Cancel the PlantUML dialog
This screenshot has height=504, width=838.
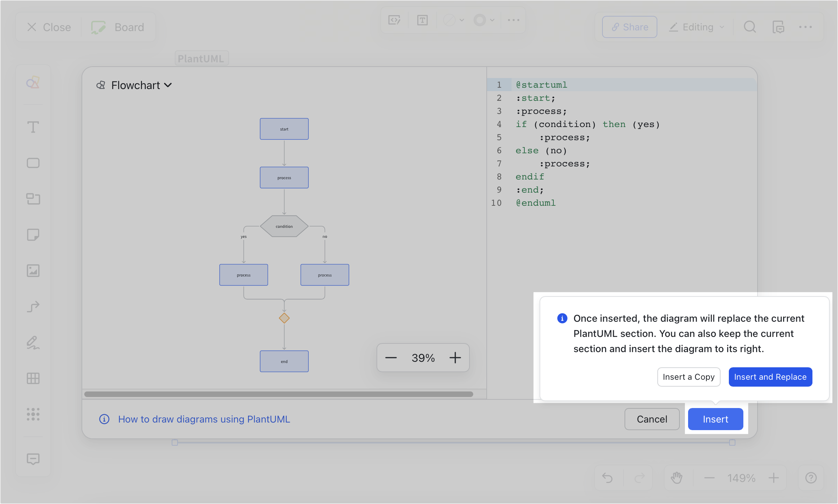tap(652, 419)
